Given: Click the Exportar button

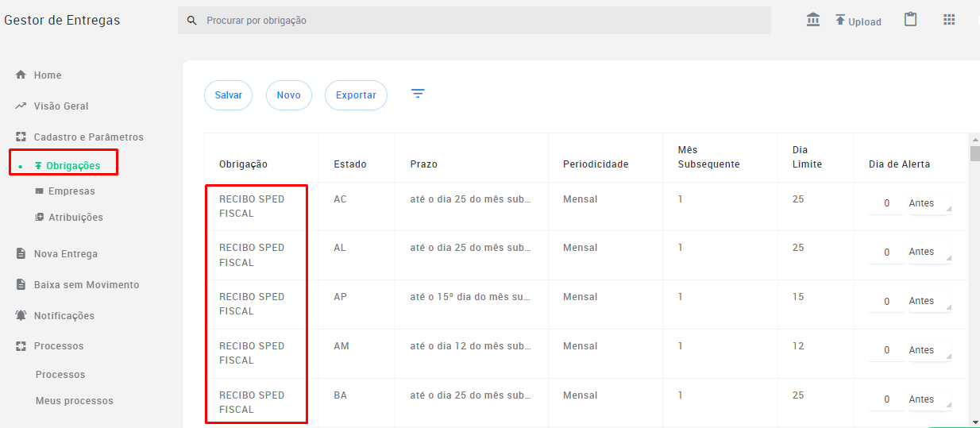Looking at the screenshot, I should click(x=356, y=94).
